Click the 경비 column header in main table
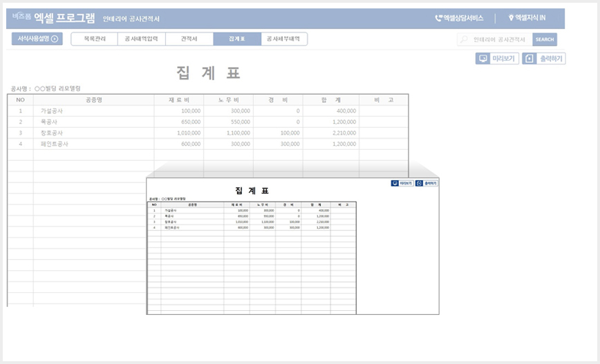 point(278,99)
